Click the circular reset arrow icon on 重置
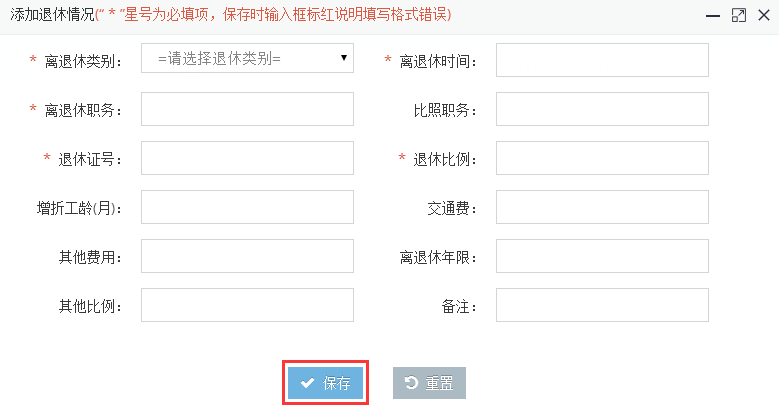The height and width of the screenshot is (413, 779). click(x=411, y=382)
